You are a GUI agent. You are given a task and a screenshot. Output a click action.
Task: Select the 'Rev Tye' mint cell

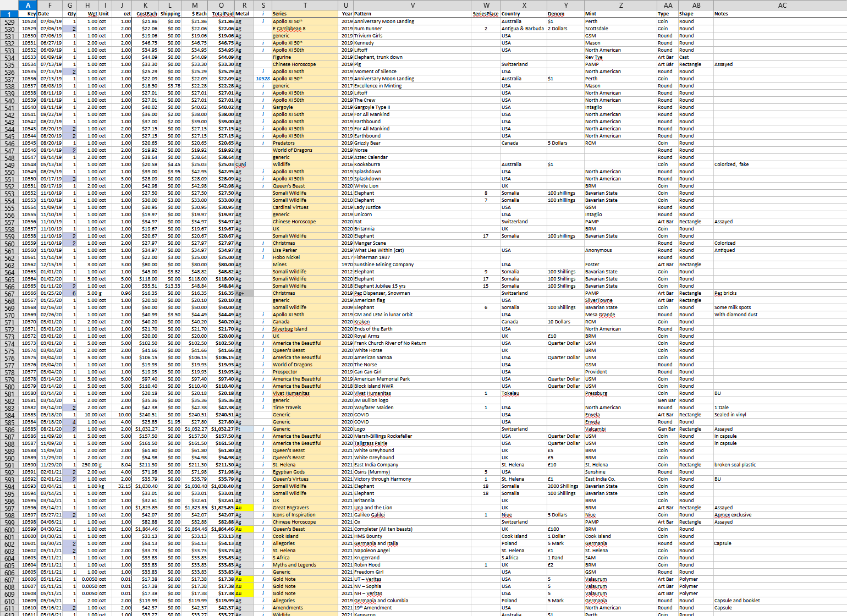point(620,57)
